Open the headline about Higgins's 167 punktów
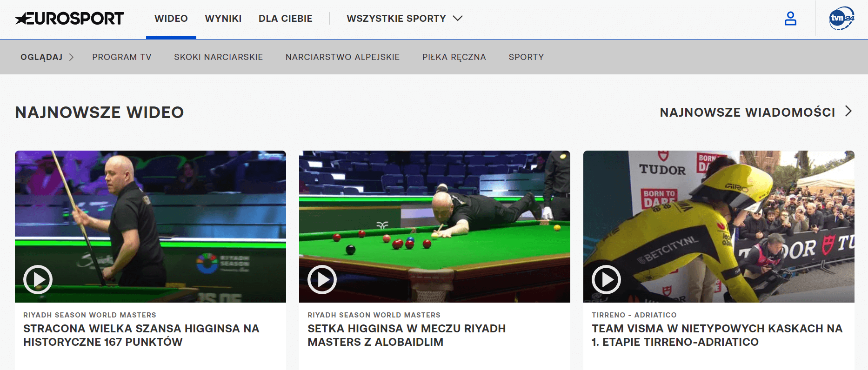The width and height of the screenshot is (868, 370). (x=141, y=335)
